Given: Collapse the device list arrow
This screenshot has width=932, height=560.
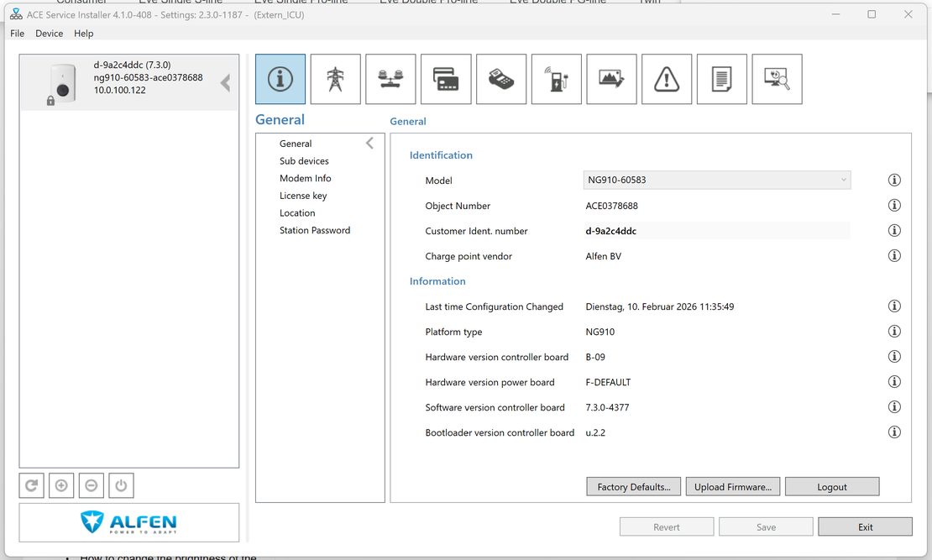Looking at the screenshot, I should [x=225, y=82].
